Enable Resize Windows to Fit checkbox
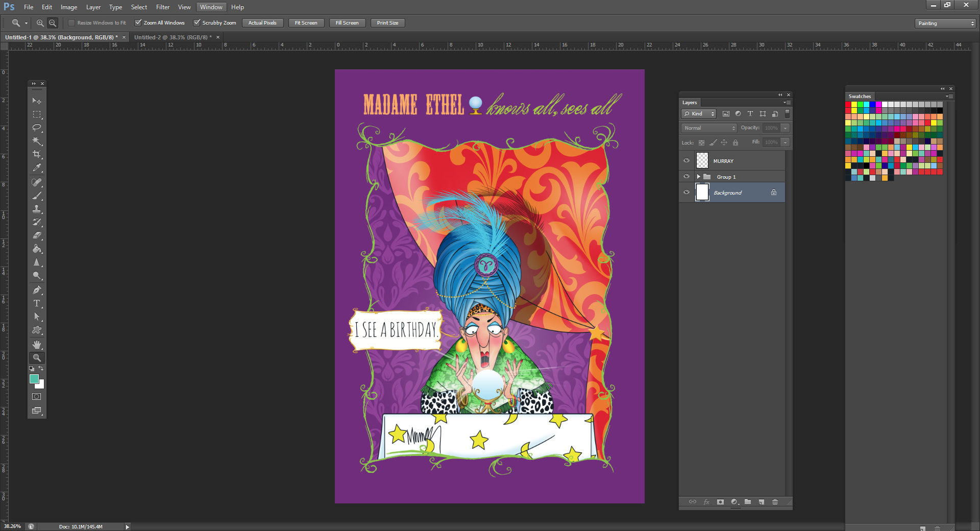This screenshot has height=531, width=980. point(71,23)
